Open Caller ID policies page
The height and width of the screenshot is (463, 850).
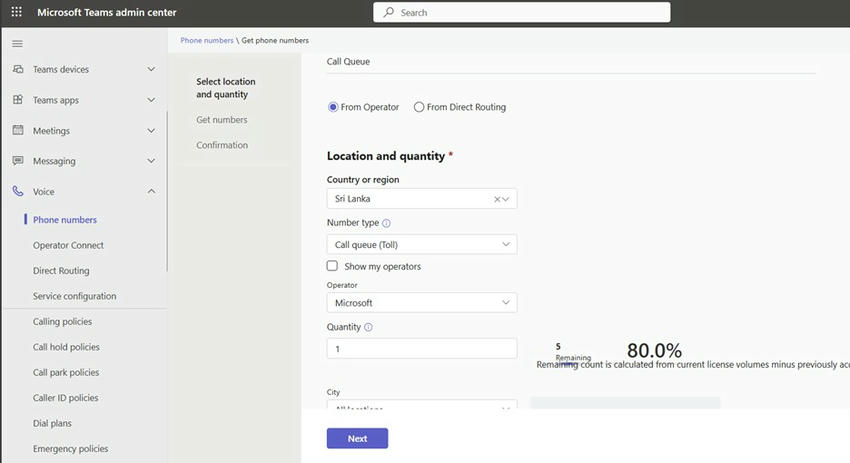tap(66, 398)
